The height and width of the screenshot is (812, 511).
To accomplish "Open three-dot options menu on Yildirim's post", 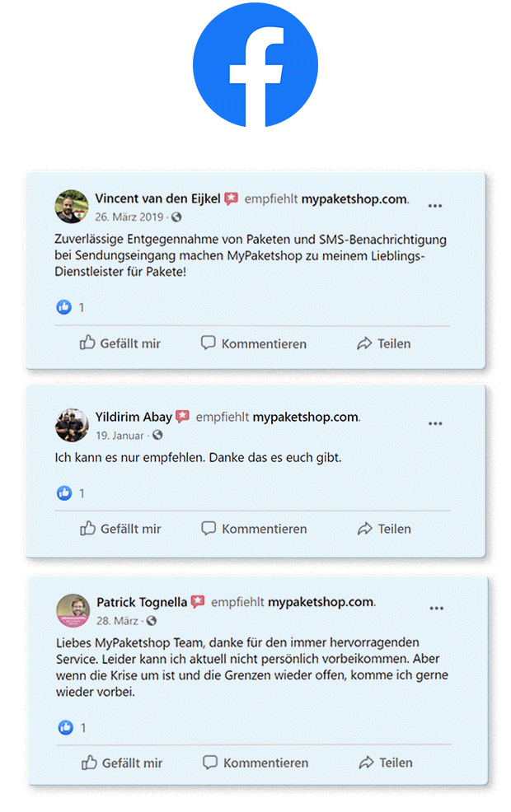I will point(435,424).
